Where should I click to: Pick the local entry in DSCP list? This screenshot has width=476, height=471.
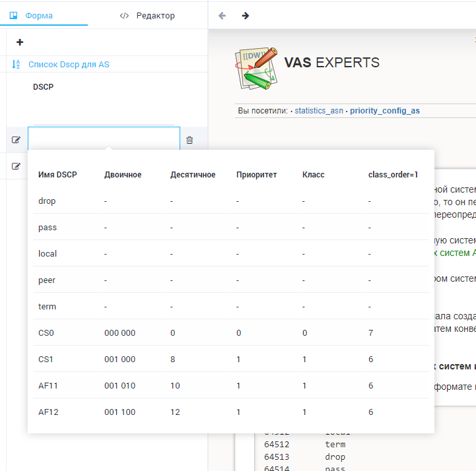tap(48, 253)
